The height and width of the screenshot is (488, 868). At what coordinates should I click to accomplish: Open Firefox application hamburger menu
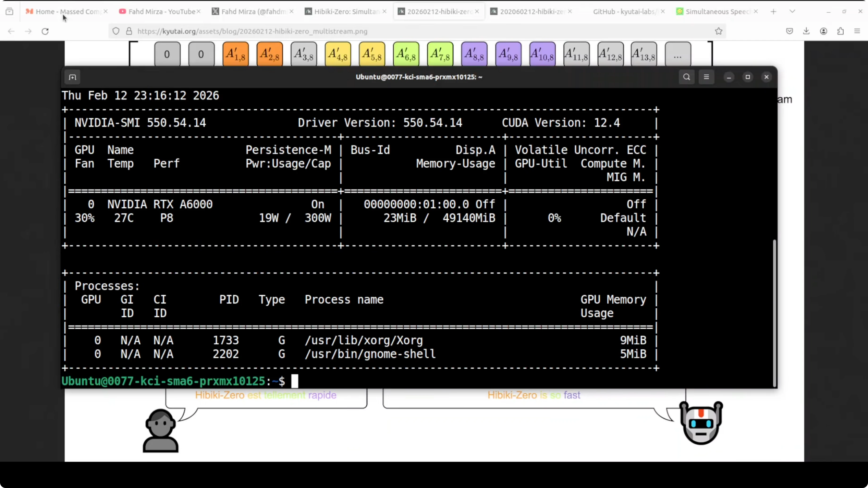tap(857, 31)
